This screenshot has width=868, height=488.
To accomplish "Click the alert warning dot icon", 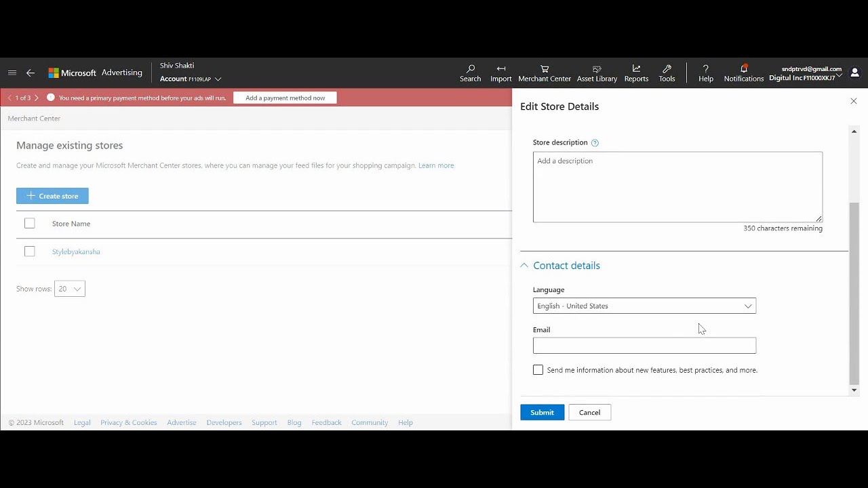I will 50,98.
